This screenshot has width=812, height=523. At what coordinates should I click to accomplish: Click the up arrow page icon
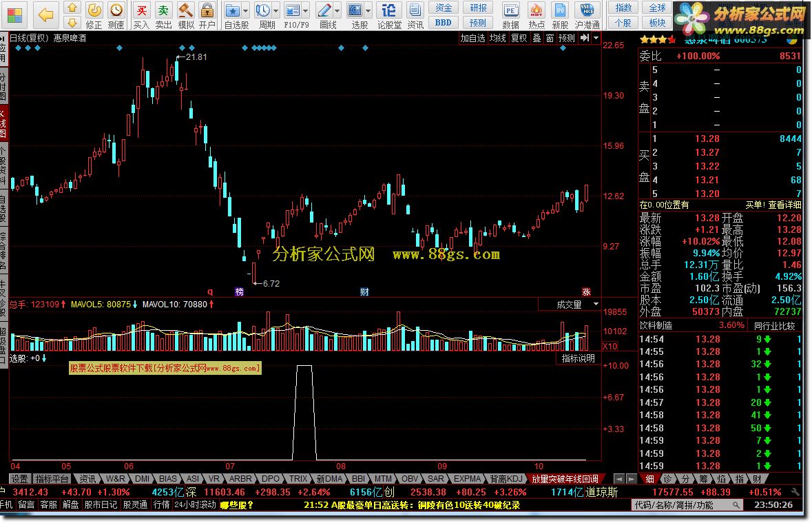(72, 8)
